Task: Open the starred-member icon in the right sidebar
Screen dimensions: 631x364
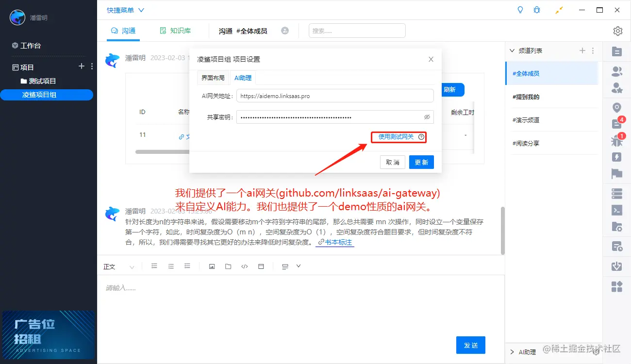Action: pyautogui.click(x=617, y=88)
